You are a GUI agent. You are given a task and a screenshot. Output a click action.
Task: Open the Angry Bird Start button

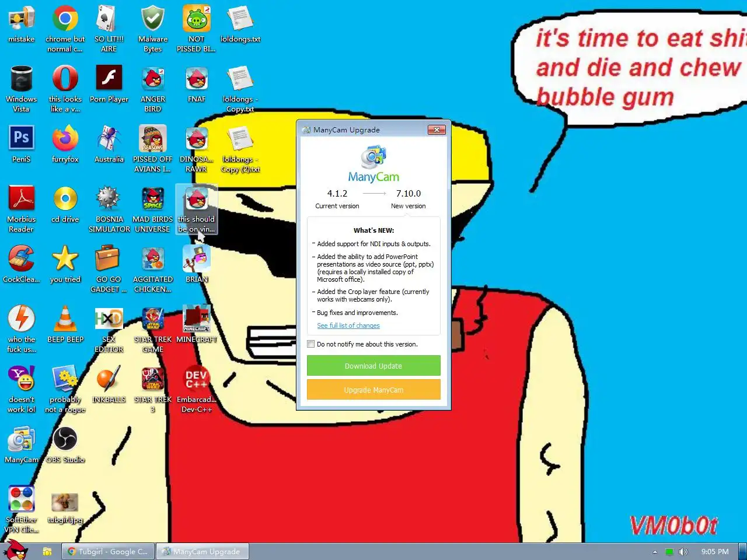pyautogui.click(x=15, y=549)
